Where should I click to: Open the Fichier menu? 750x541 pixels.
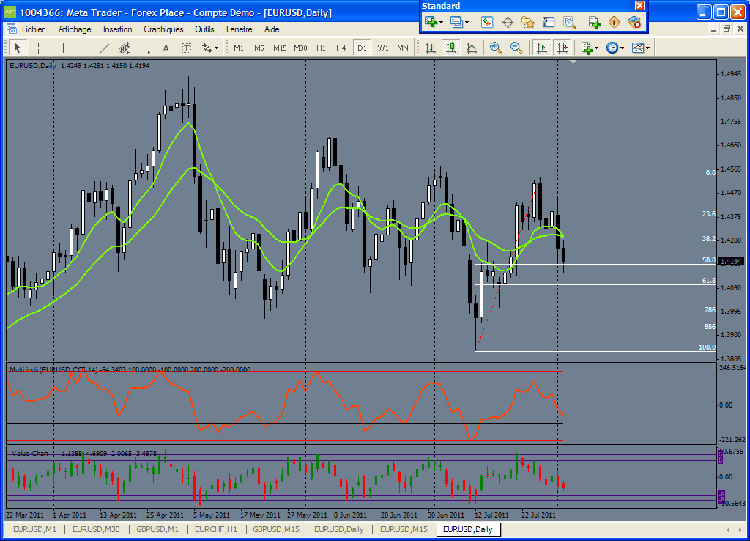[33, 29]
